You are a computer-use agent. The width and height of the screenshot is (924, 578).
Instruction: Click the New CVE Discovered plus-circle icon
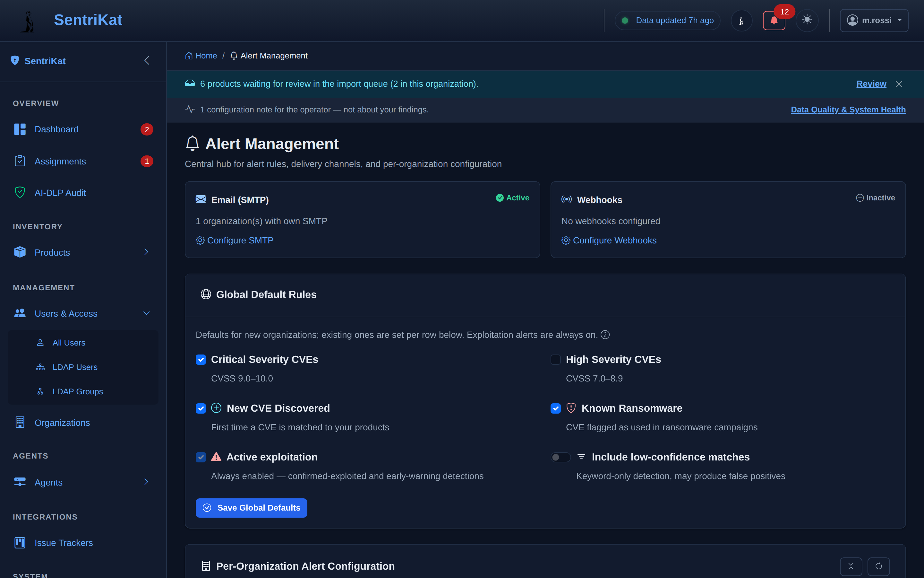(x=216, y=408)
